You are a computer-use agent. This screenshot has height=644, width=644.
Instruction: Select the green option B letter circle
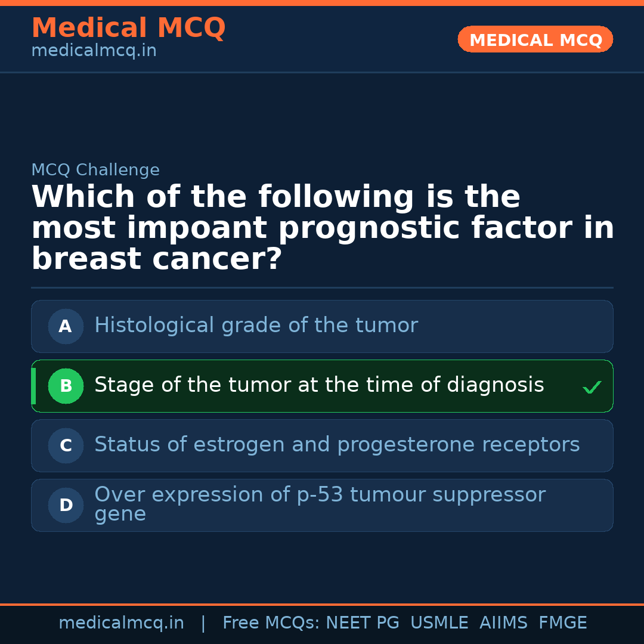tap(66, 386)
